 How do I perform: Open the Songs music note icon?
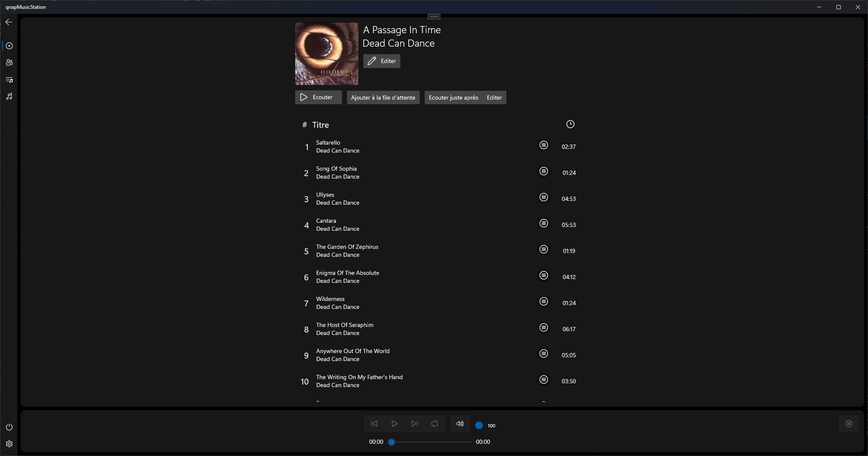[x=9, y=97]
